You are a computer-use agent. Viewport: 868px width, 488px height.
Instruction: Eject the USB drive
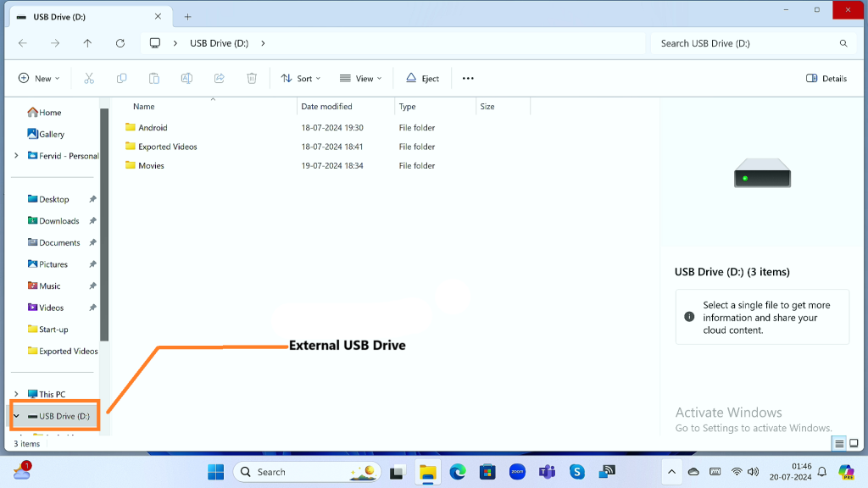[x=422, y=78]
